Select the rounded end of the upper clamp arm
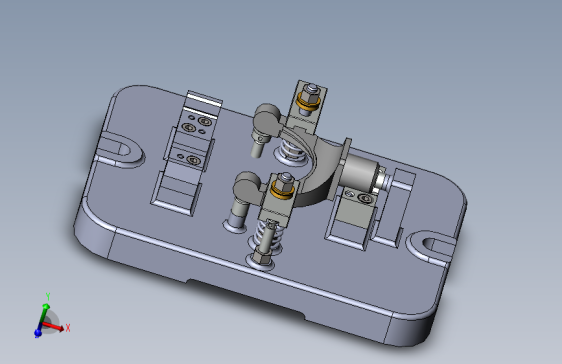Screen dimensions: 562x364 [267, 118]
